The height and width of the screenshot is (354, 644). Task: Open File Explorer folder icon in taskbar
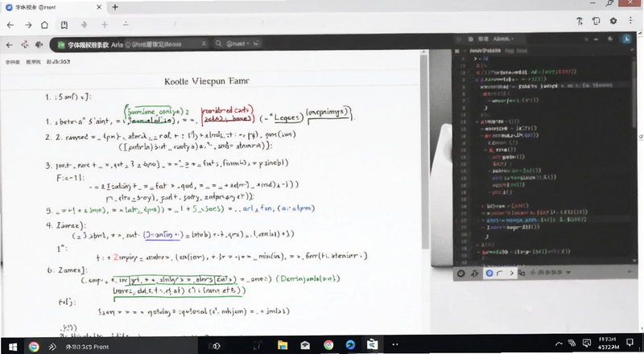(283, 345)
